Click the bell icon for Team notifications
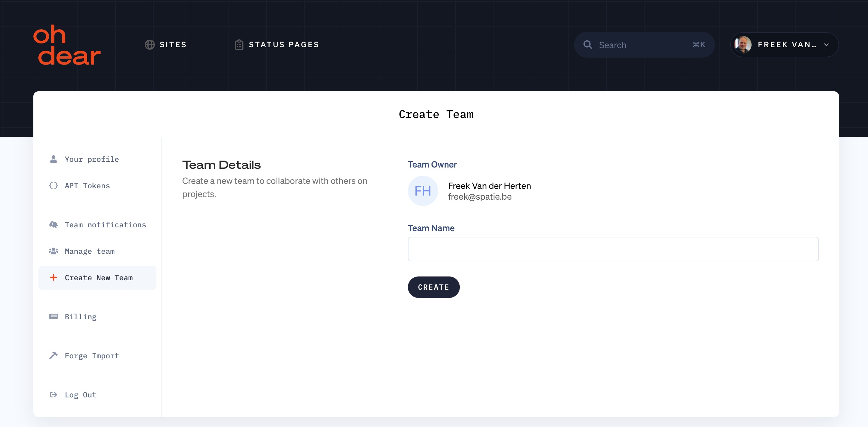The height and width of the screenshot is (427, 868). pos(53,225)
